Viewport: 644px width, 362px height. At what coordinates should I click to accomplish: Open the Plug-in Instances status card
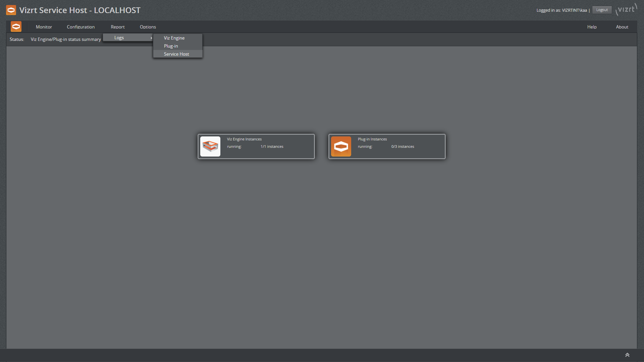[387, 146]
